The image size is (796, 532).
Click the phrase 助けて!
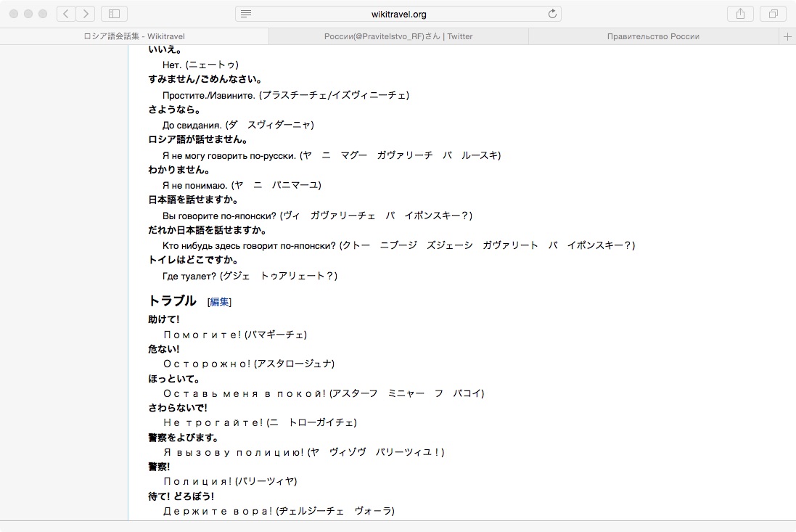point(163,319)
